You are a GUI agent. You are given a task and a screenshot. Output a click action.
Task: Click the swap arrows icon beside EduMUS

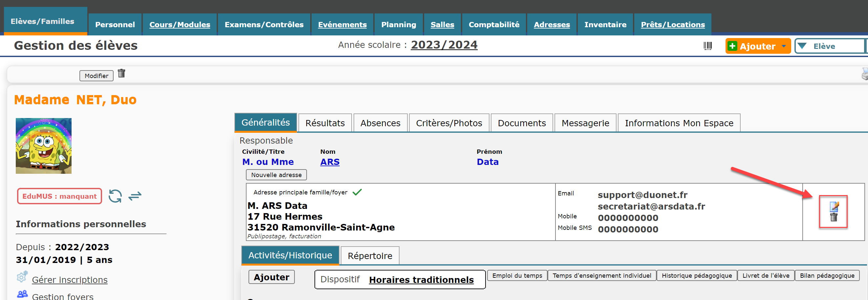coord(135,196)
